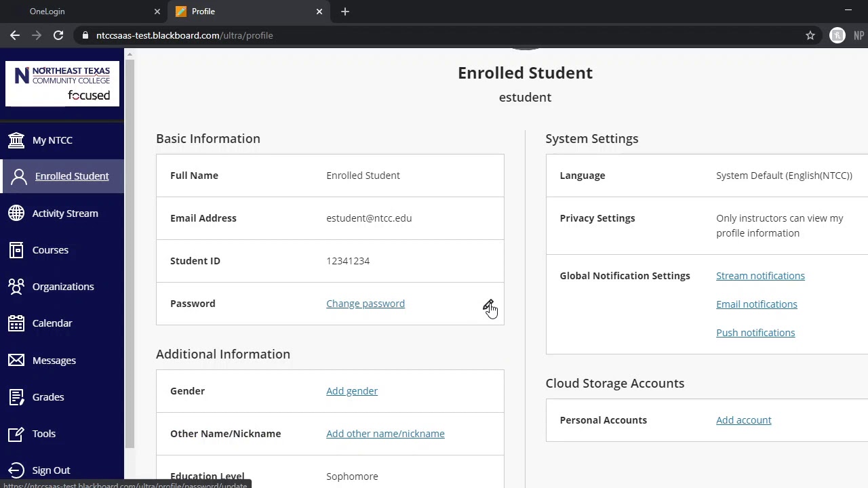This screenshot has height=488, width=868.
Task: Click Sign Out in the sidebar
Action: (51, 470)
